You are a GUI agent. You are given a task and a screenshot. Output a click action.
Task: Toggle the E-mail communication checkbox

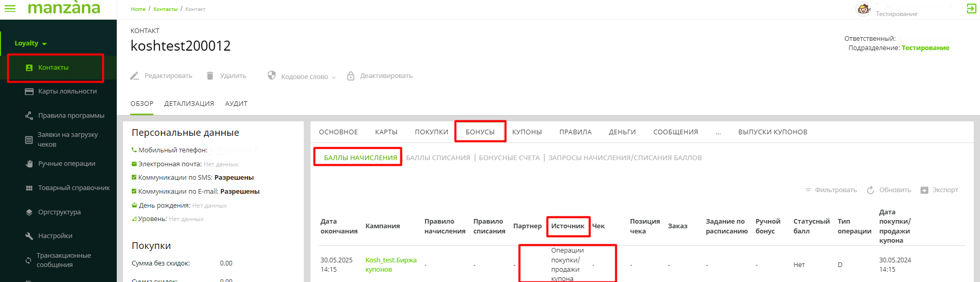pyautogui.click(x=134, y=191)
